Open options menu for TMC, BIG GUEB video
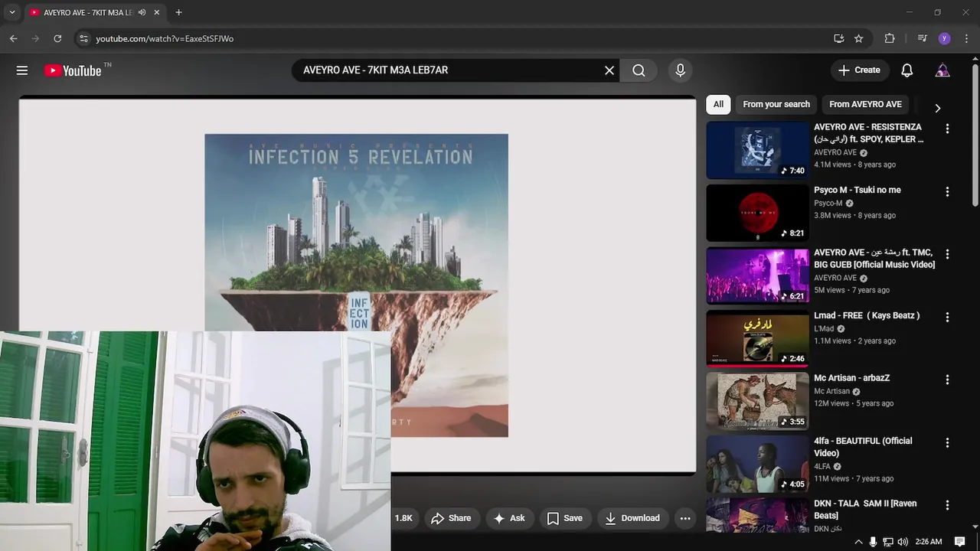 (x=947, y=254)
